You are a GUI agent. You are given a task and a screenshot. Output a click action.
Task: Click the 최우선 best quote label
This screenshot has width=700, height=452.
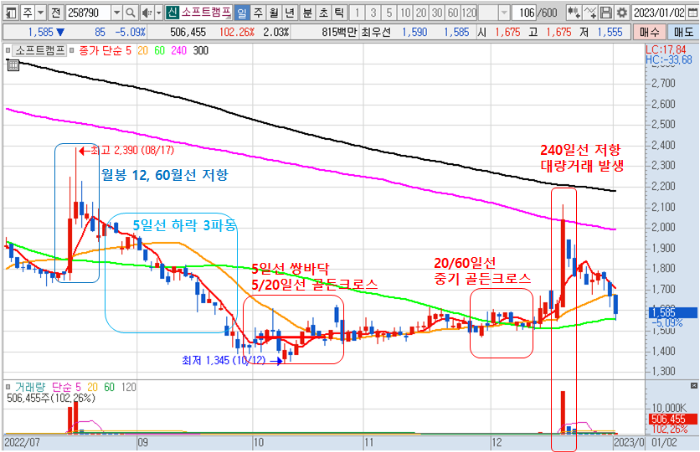click(376, 32)
